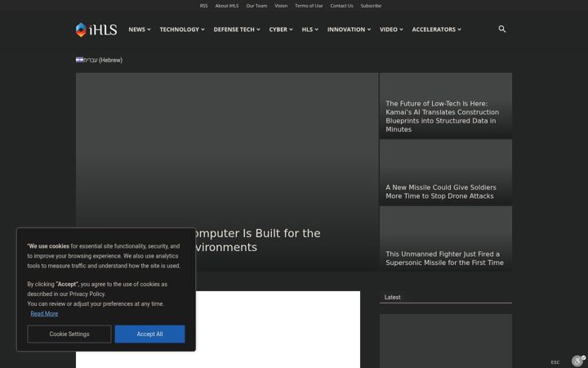Open the search magnifier icon
Screen dimensions: 588x368
coord(501,29)
